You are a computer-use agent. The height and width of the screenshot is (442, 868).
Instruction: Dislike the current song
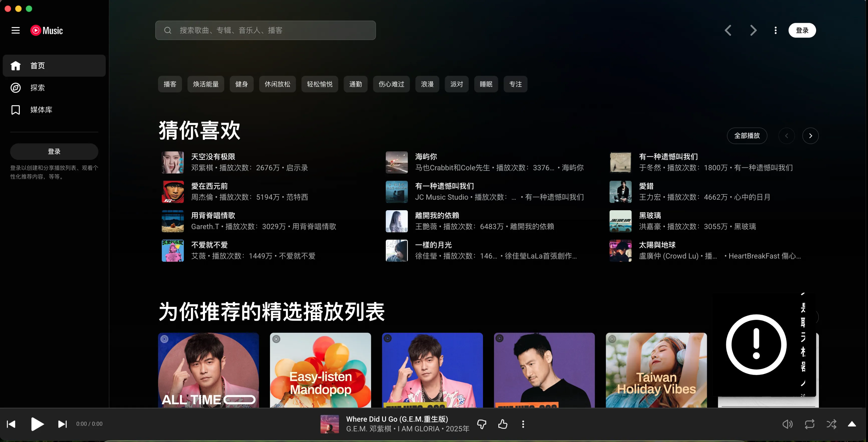[x=481, y=424]
